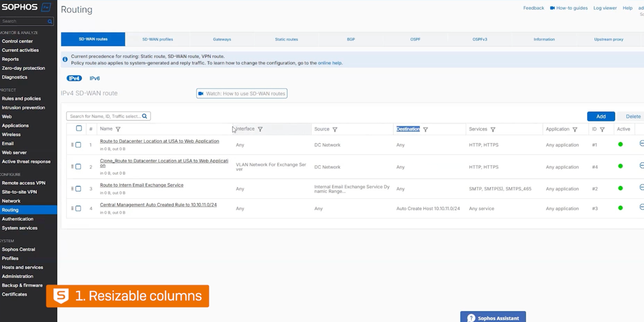The width and height of the screenshot is (644, 322).
Task: Switch to the IPv6 view
Action: 95,78
